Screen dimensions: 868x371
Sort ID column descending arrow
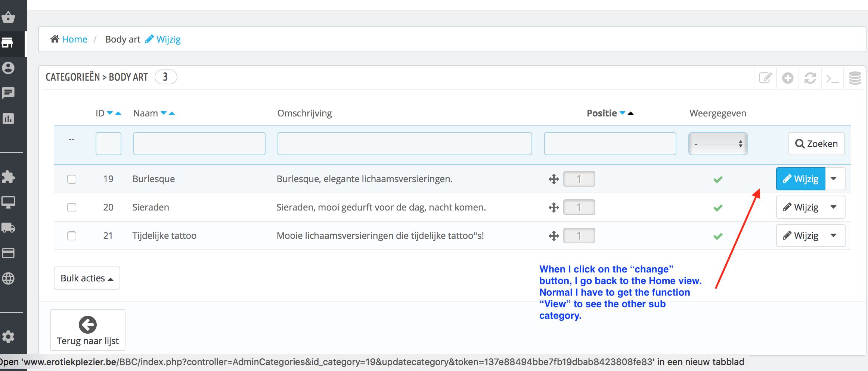tap(110, 113)
